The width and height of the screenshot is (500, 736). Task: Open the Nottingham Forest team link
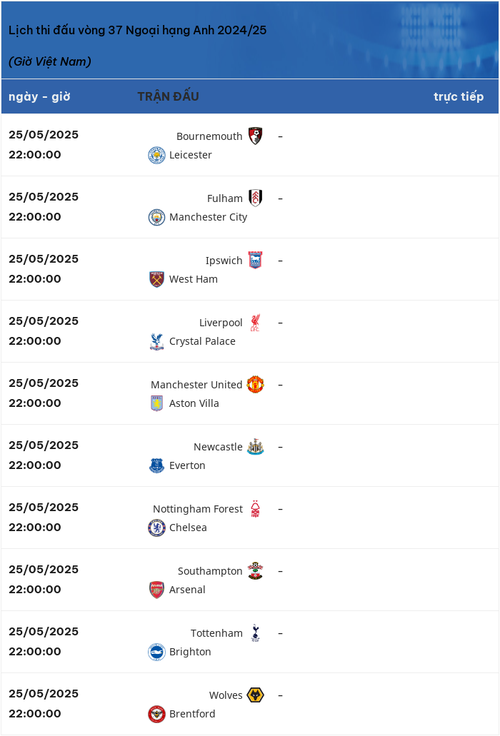[x=198, y=509]
